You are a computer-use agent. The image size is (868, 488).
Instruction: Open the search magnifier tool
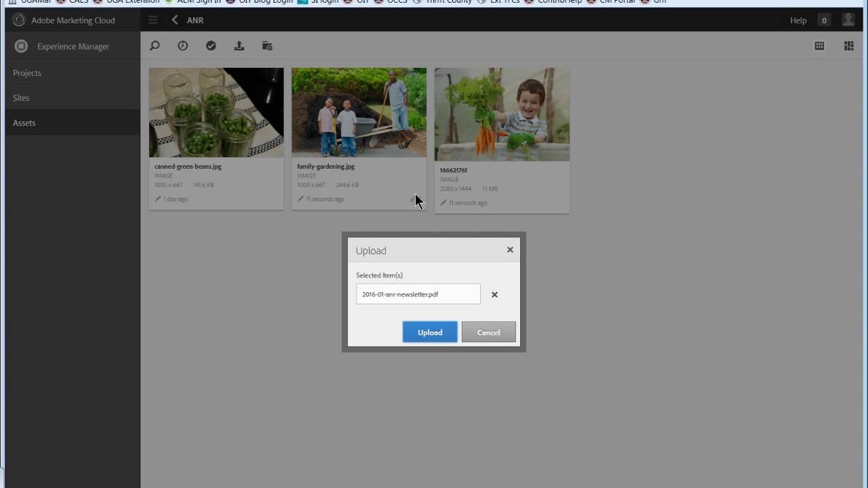[155, 46]
